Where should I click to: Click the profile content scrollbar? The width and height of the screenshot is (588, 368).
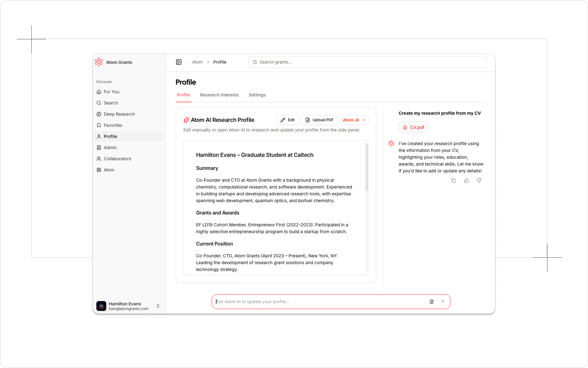pos(367,167)
